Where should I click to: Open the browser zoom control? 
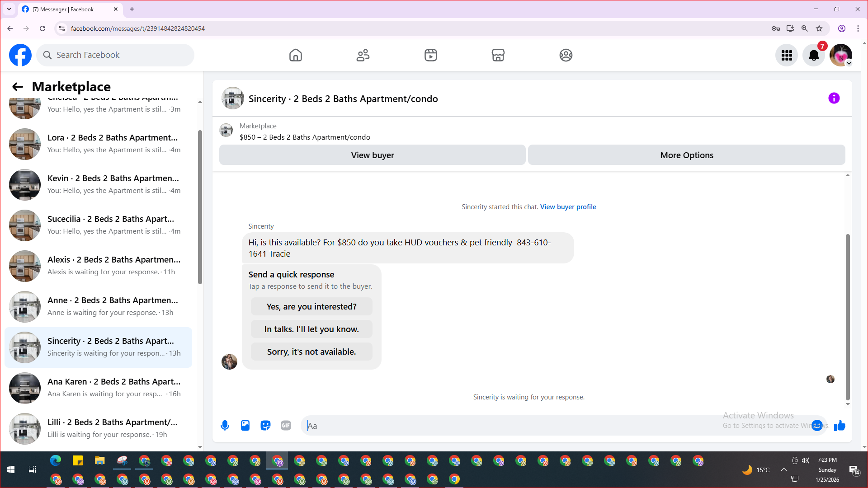(x=805, y=28)
